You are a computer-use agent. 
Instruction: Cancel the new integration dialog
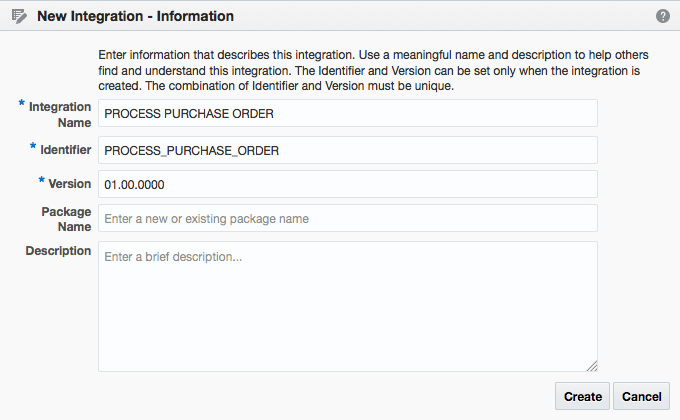[641, 396]
